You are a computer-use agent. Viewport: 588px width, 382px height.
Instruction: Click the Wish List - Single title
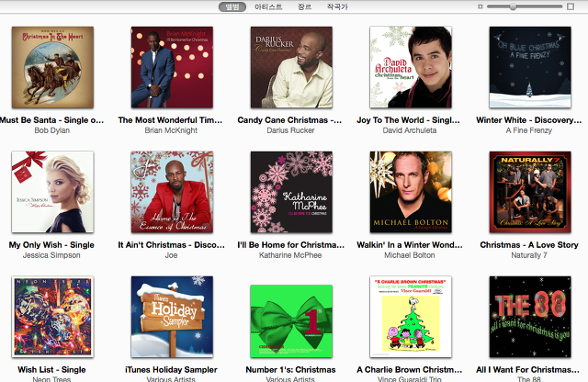(51, 370)
